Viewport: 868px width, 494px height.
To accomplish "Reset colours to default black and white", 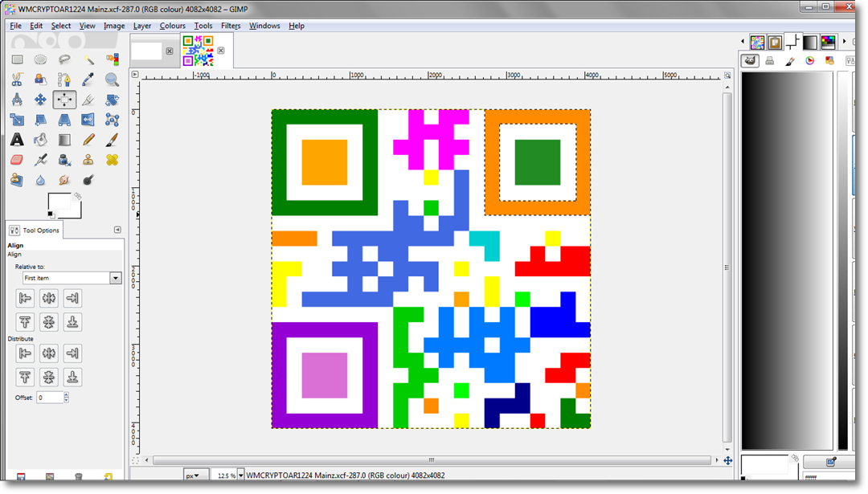I will click(x=51, y=214).
